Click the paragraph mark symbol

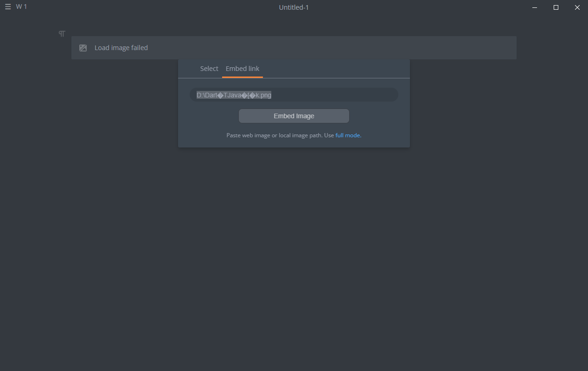click(x=62, y=33)
